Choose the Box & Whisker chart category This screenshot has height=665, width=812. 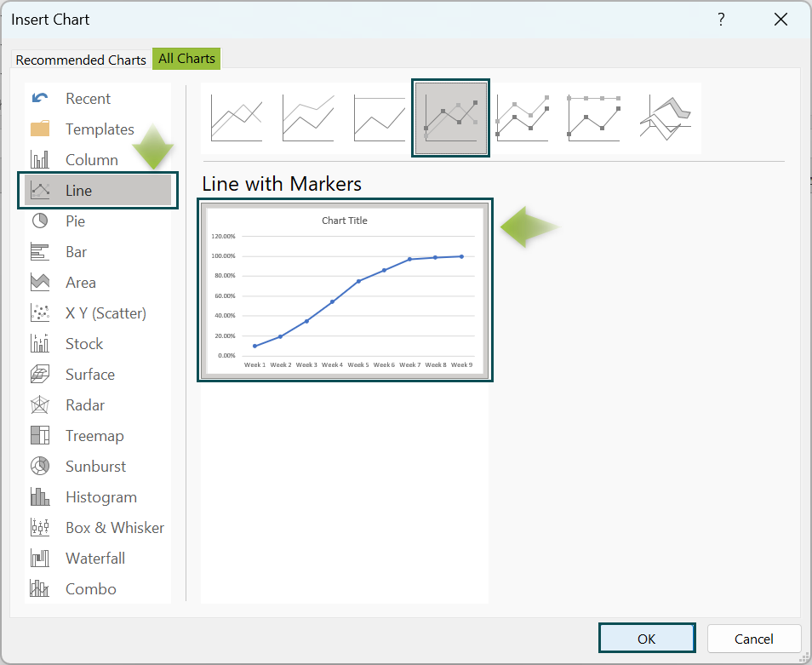point(98,527)
